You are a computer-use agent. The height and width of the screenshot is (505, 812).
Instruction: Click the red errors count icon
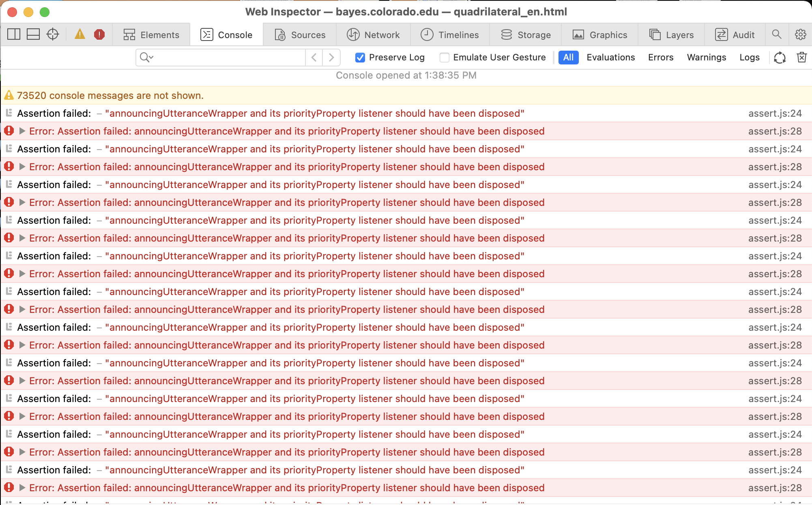point(99,34)
